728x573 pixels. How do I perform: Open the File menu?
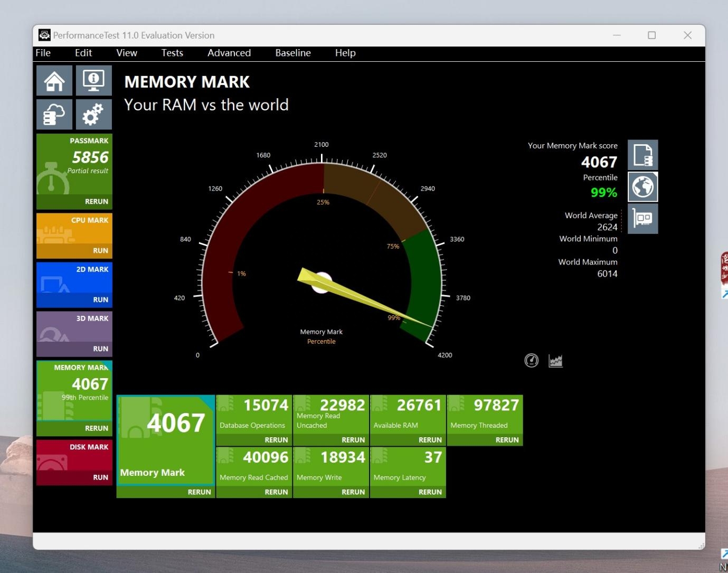43,53
